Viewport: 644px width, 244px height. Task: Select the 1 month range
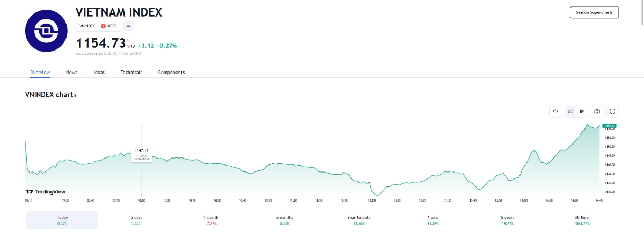click(x=210, y=220)
